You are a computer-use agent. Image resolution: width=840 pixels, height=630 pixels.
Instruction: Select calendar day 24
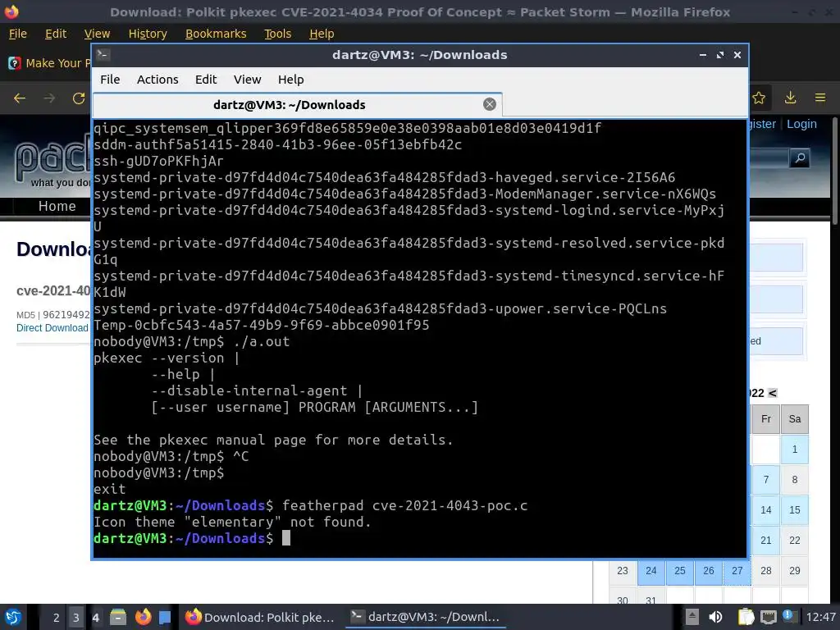(651, 571)
